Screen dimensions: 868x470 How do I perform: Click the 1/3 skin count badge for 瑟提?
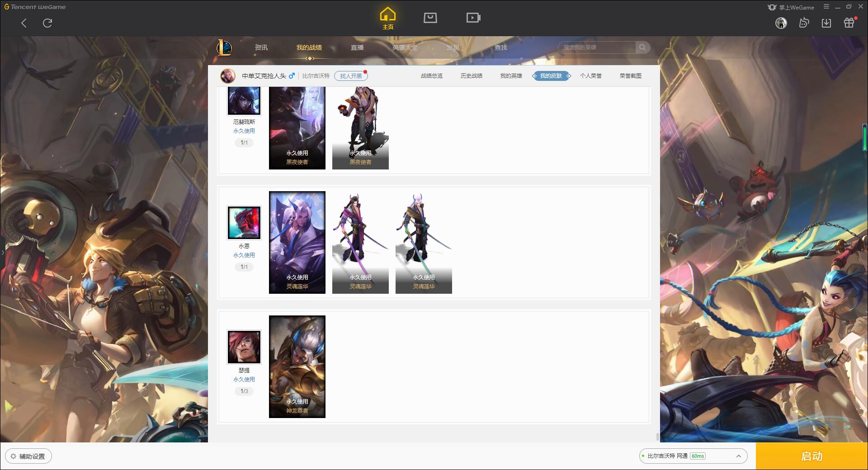(x=244, y=391)
